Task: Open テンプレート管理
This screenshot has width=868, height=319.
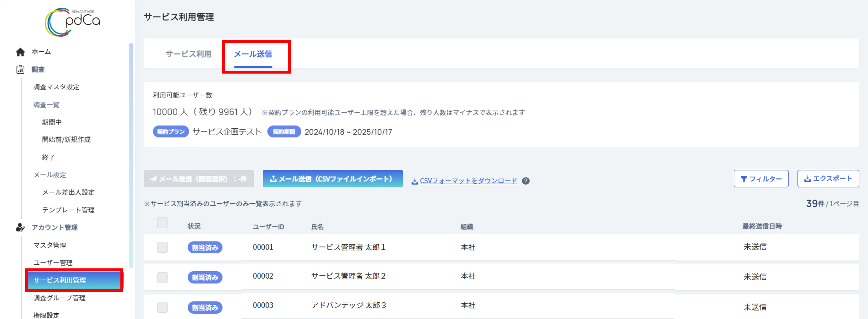Action: (68, 210)
